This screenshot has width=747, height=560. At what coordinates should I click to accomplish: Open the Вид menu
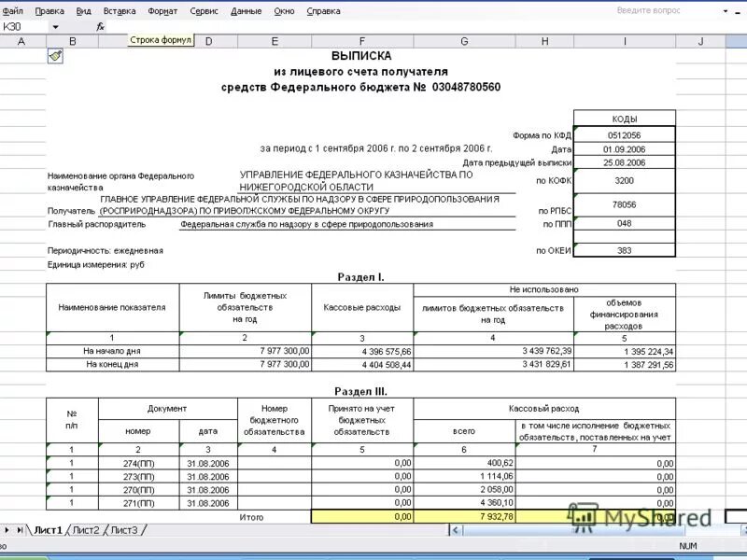tap(83, 10)
